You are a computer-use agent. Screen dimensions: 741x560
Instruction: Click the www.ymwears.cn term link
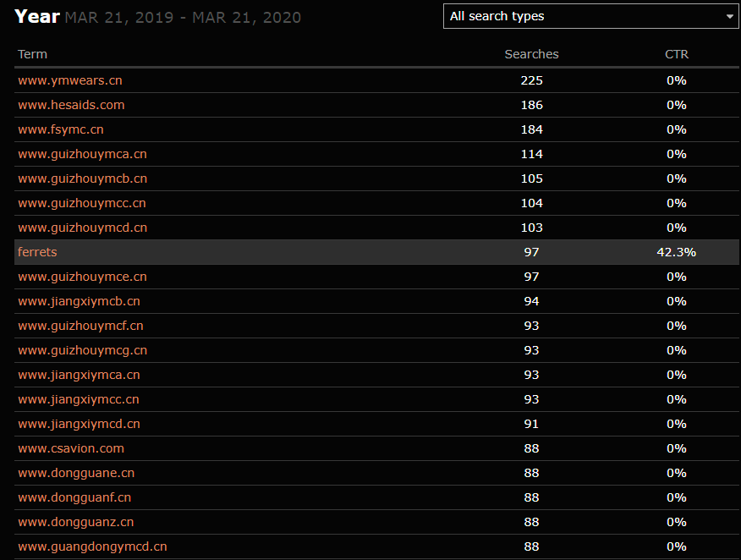(x=70, y=80)
